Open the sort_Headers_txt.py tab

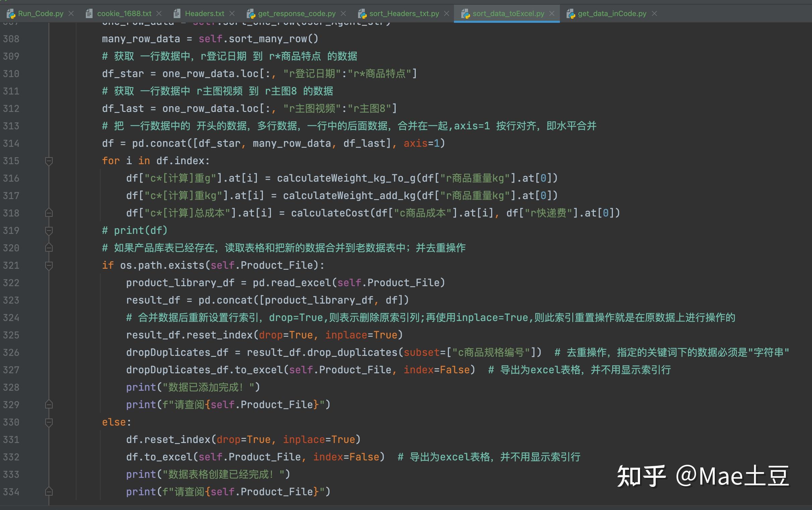pos(404,14)
